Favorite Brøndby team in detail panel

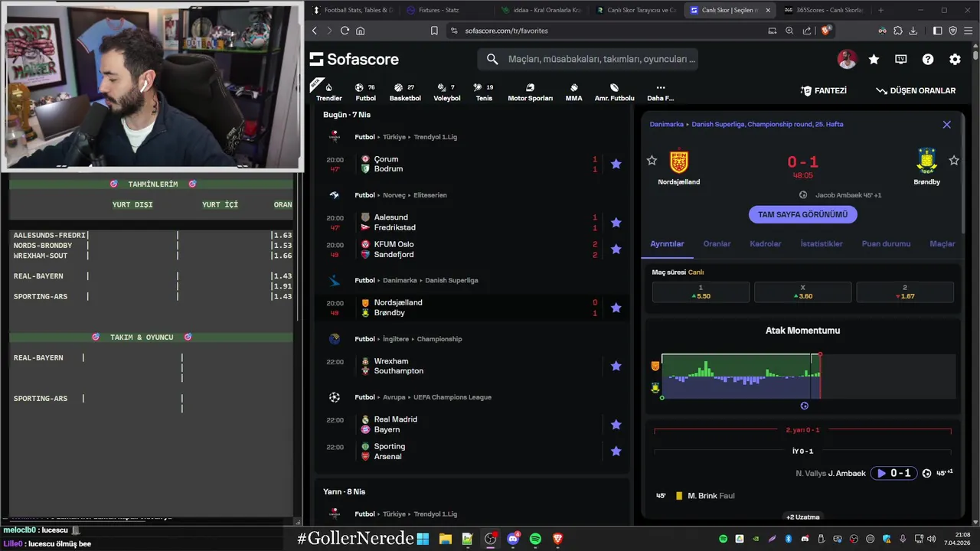coord(954,161)
